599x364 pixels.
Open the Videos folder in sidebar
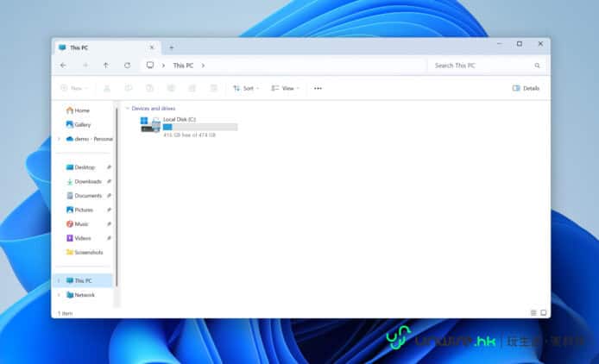(82, 238)
